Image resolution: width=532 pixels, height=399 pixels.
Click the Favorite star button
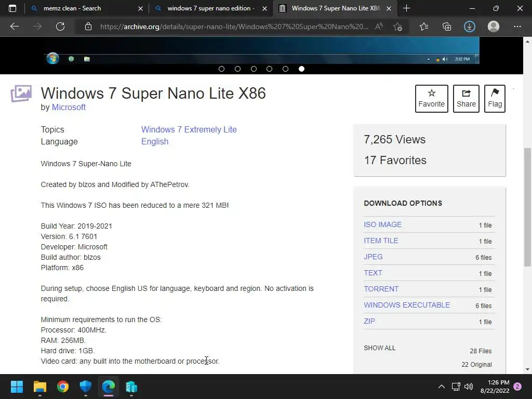point(432,98)
